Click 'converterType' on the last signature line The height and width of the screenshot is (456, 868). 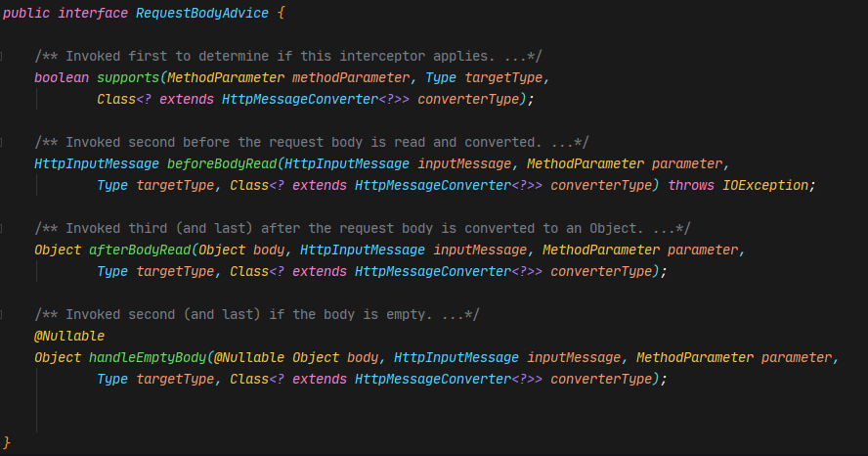(601, 380)
